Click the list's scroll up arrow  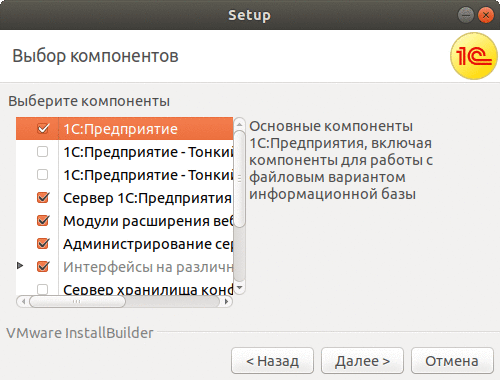(239, 125)
